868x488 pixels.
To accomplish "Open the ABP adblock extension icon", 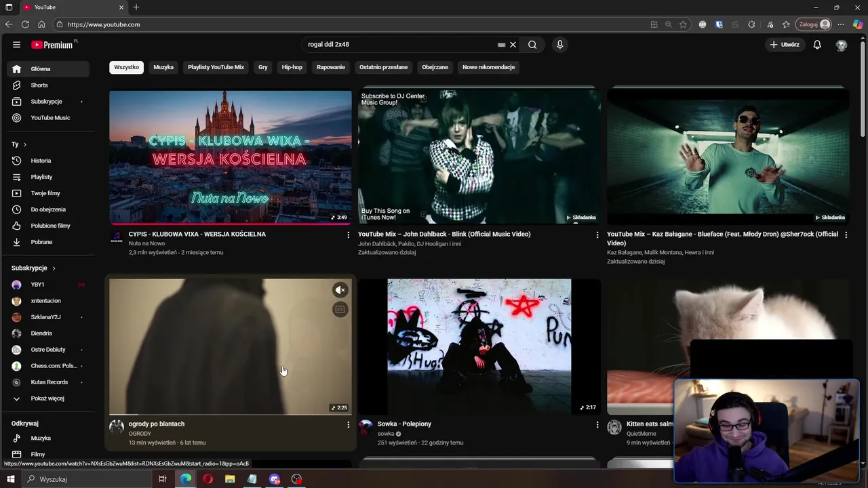I will (x=703, y=24).
